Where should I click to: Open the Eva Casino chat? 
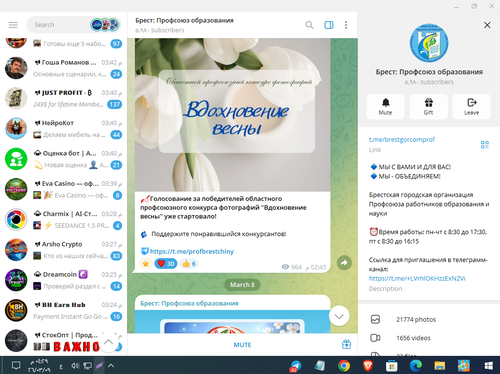(x=63, y=189)
